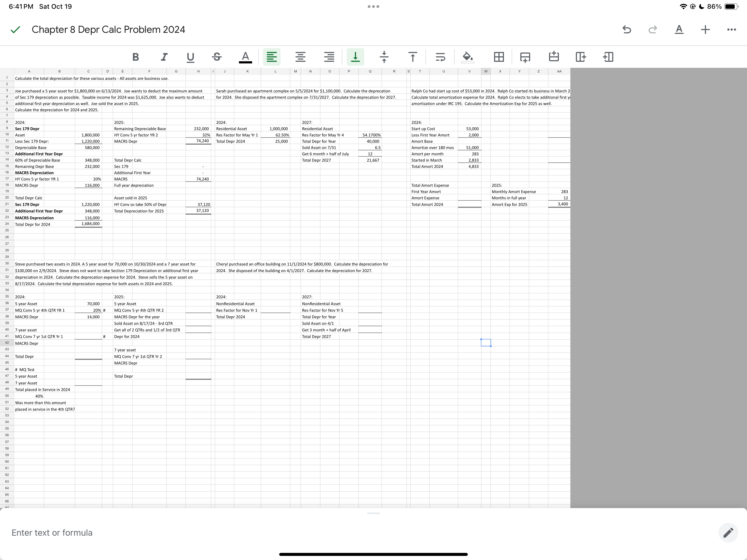Open the fill color options
The image size is (747, 560).
467,57
